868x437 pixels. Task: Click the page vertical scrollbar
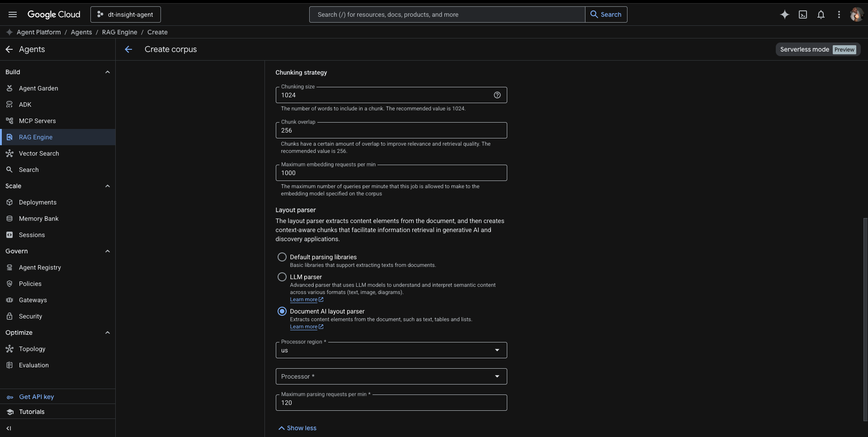[865, 319]
